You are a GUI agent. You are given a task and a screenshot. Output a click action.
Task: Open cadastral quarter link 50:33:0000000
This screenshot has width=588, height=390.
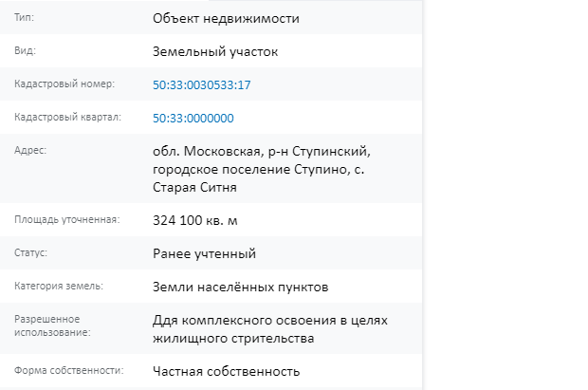(193, 119)
